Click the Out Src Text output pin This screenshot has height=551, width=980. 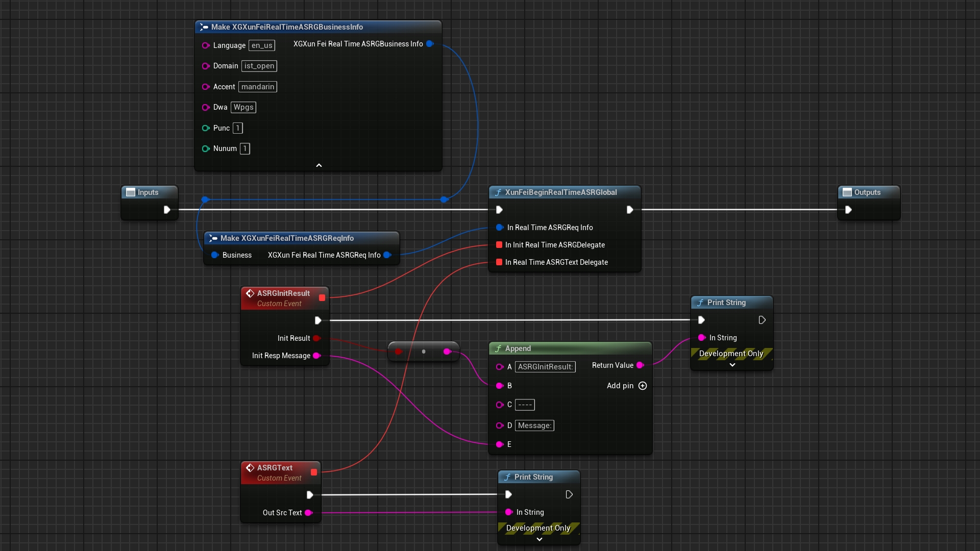point(308,513)
